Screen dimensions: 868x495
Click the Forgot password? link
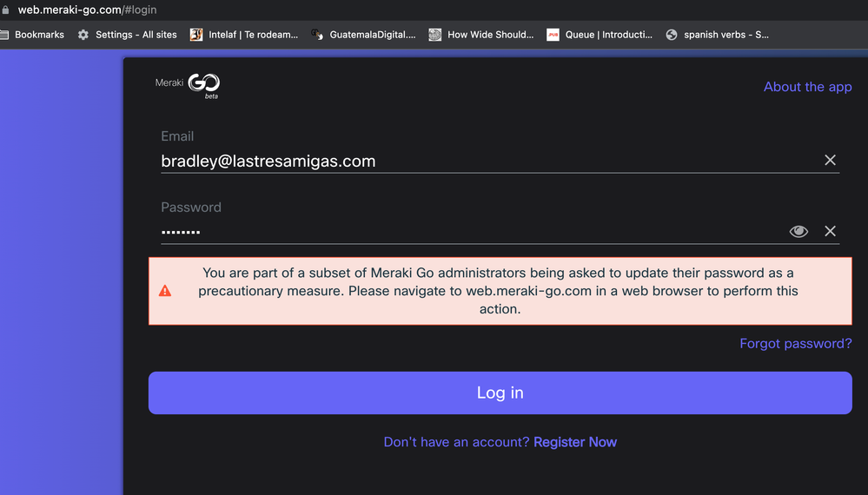[796, 343]
